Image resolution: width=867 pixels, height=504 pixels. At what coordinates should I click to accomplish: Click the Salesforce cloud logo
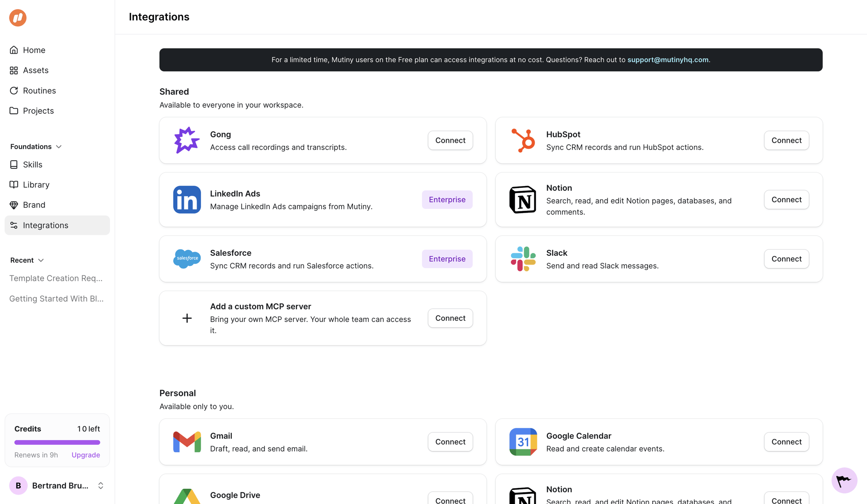(187, 259)
